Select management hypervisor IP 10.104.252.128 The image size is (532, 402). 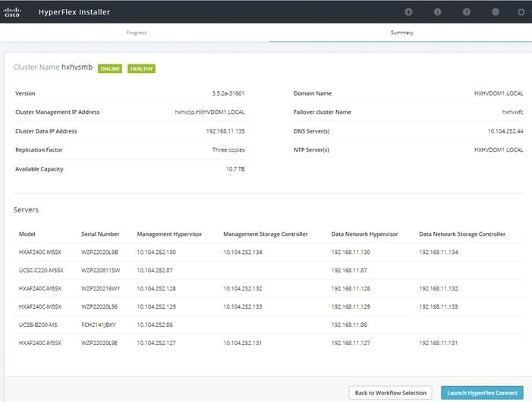(x=156, y=288)
